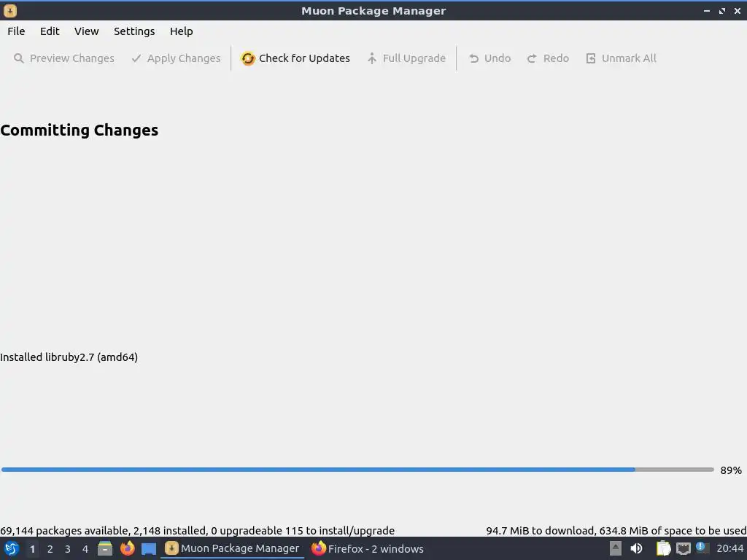Click the Preview Changes label
747x560 pixels.
(x=72, y=58)
